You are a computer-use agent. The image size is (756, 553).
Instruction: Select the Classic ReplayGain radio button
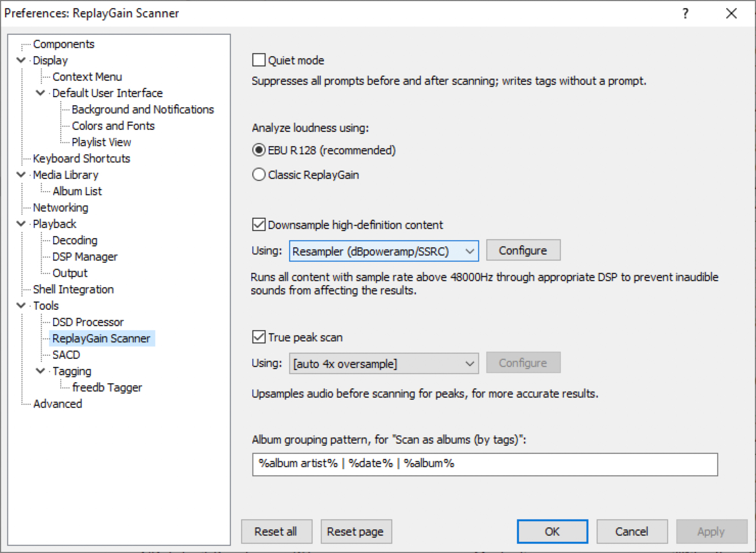[259, 175]
